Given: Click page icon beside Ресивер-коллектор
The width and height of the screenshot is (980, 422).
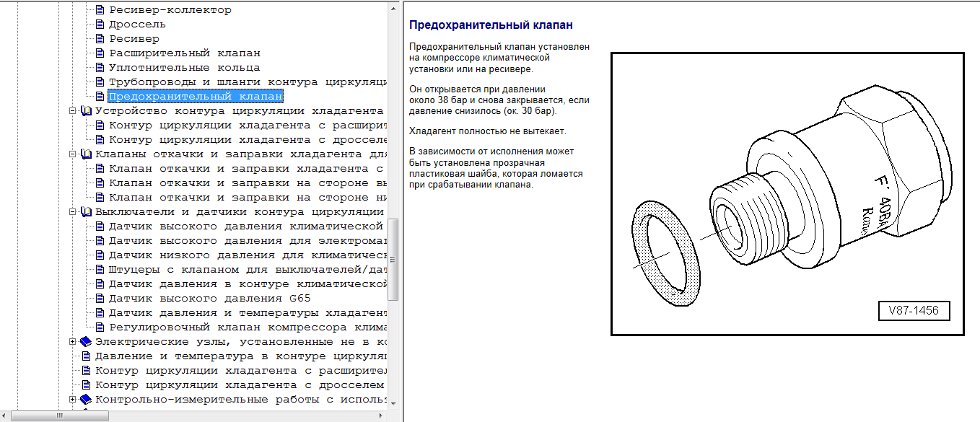Looking at the screenshot, I should 100,10.
